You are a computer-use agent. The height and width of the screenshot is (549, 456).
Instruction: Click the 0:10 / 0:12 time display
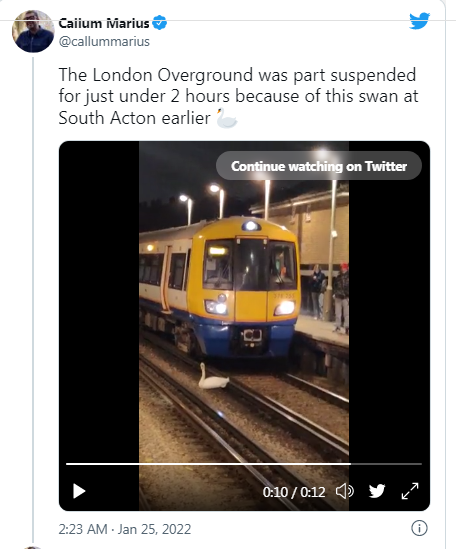(294, 492)
